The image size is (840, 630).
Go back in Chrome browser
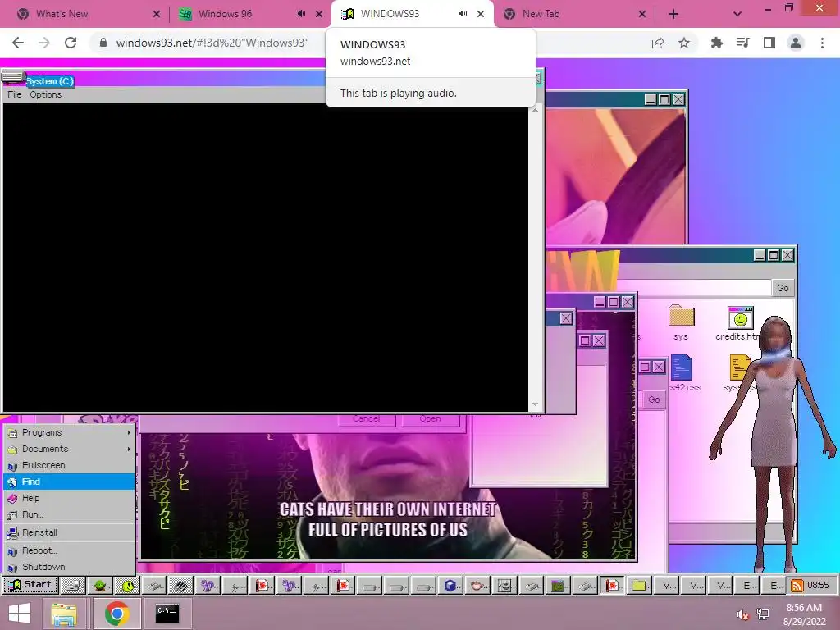click(x=18, y=43)
